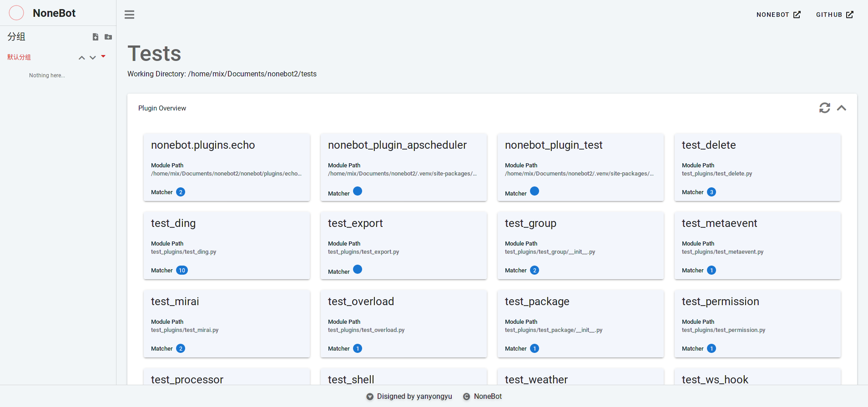The height and width of the screenshot is (407, 868).
Task: Click the footer icon before Disigned by yanyongyu
Action: click(370, 397)
